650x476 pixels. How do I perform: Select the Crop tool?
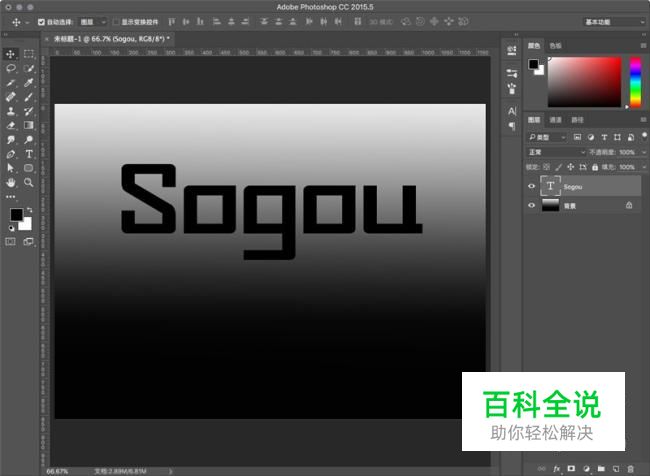(x=10, y=83)
